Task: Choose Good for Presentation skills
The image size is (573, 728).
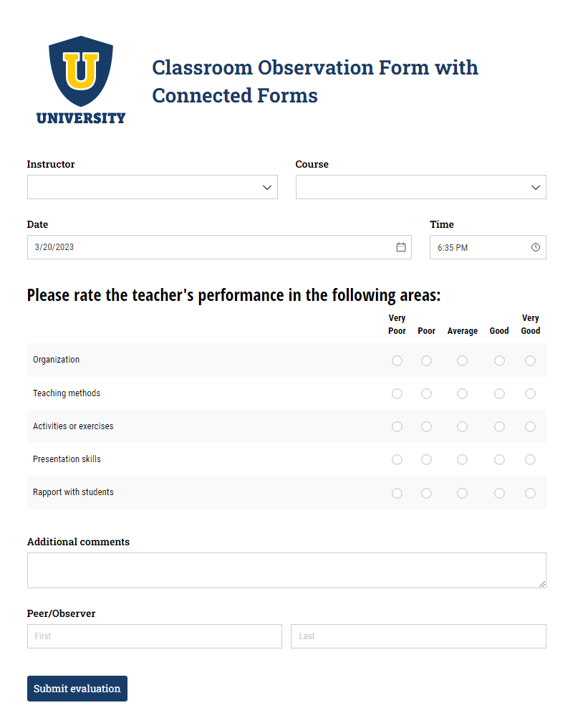Action: coord(499,459)
